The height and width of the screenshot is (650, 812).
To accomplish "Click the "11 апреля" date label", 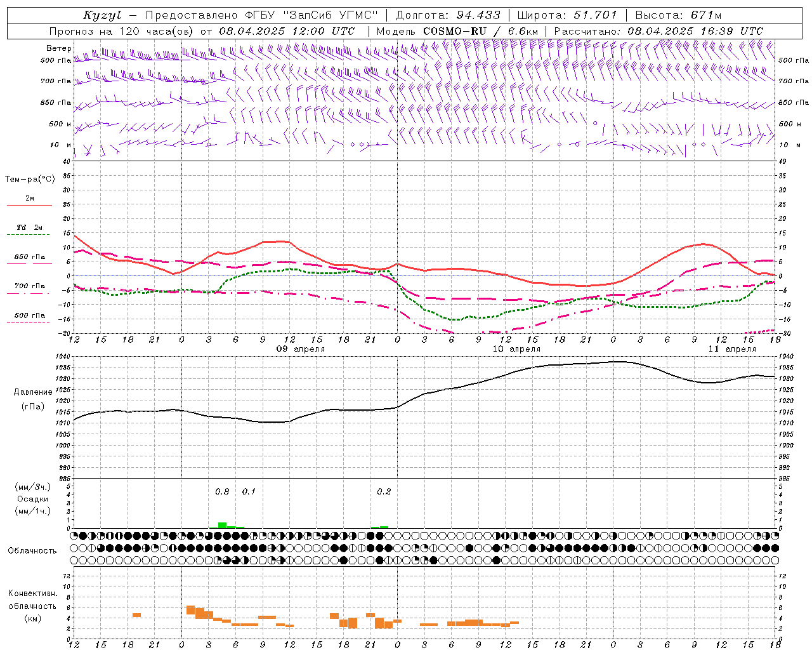I will point(732,349).
